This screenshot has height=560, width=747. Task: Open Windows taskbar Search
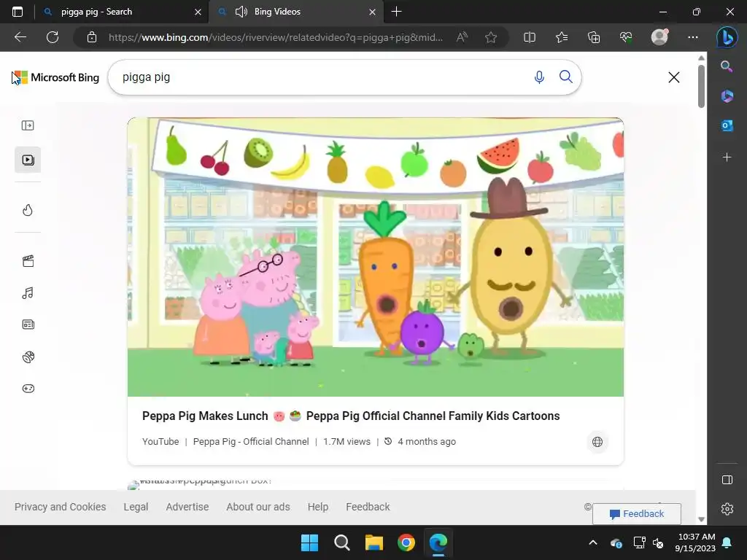341,542
